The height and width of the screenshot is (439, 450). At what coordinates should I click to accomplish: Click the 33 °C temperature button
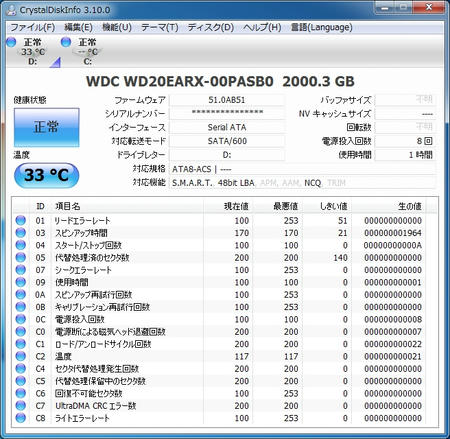click(x=47, y=175)
